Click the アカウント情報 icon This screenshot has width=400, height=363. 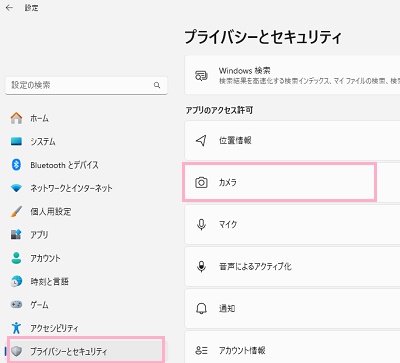[x=201, y=350]
